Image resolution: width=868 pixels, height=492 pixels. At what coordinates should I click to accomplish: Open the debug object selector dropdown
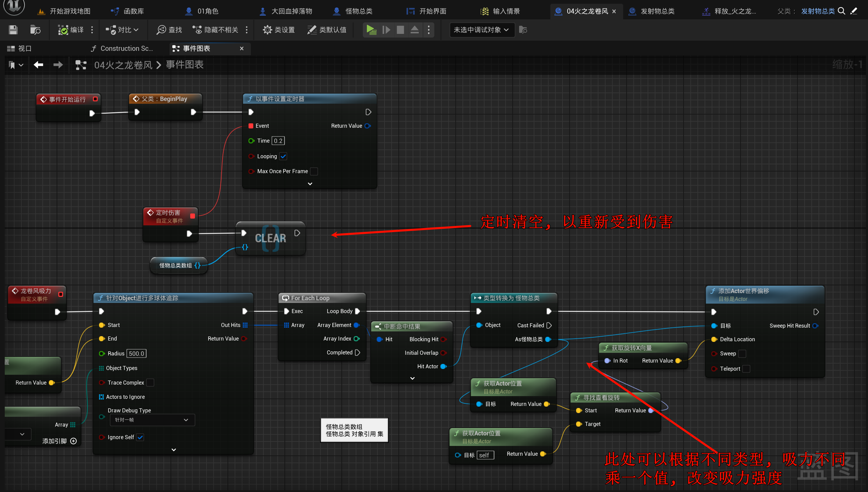(481, 30)
